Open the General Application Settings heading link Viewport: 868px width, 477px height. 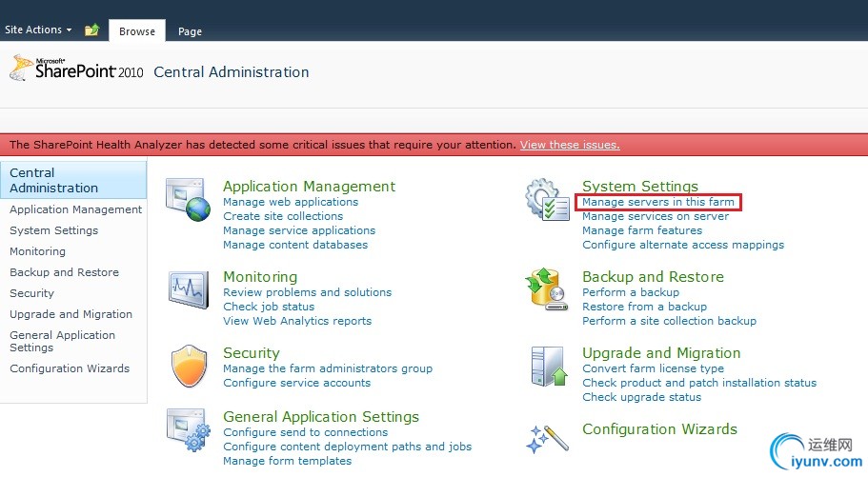pyautogui.click(x=321, y=417)
